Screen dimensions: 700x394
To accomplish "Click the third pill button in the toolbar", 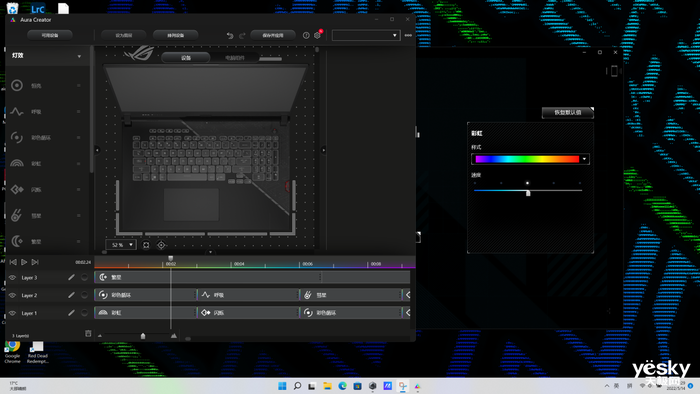I will coord(175,35).
